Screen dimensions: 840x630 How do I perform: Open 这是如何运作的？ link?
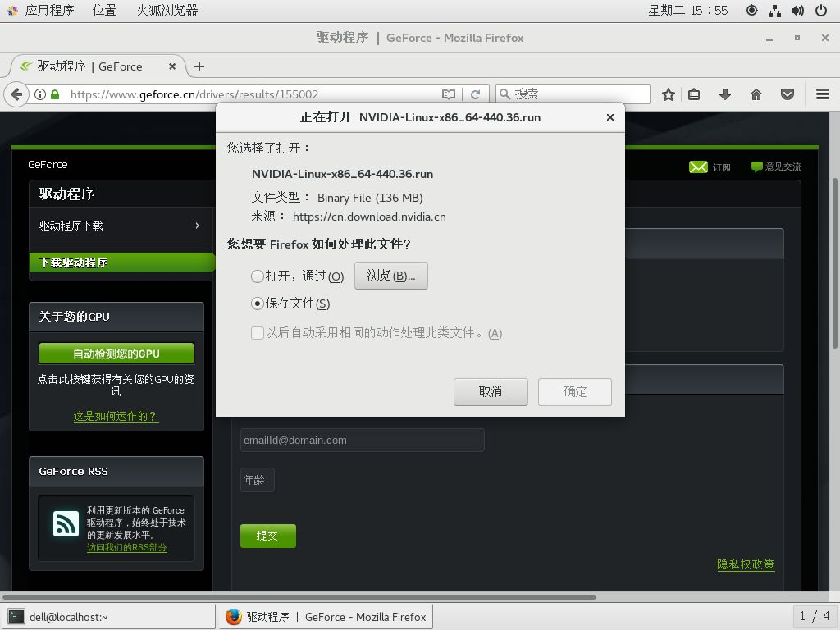[x=116, y=416]
